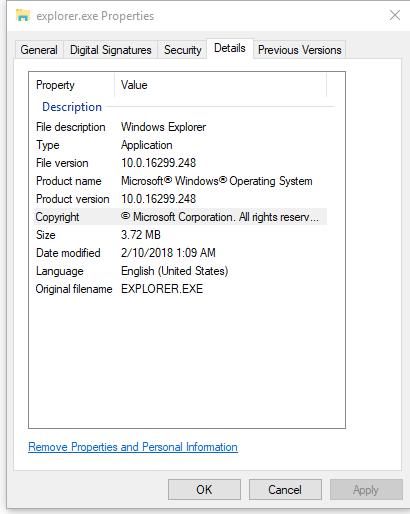Click the explorer.exe icon in the title bar
410x514 pixels.
23,15
